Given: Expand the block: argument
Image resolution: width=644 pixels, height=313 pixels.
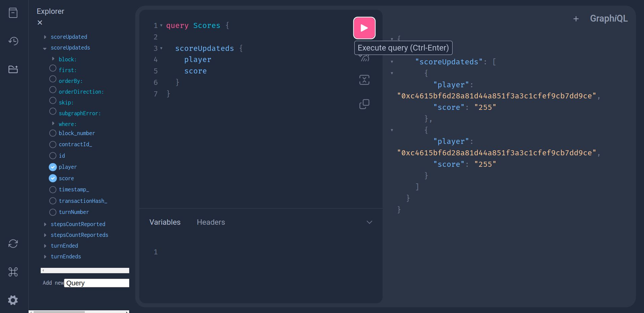Looking at the screenshot, I should coord(53,59).
